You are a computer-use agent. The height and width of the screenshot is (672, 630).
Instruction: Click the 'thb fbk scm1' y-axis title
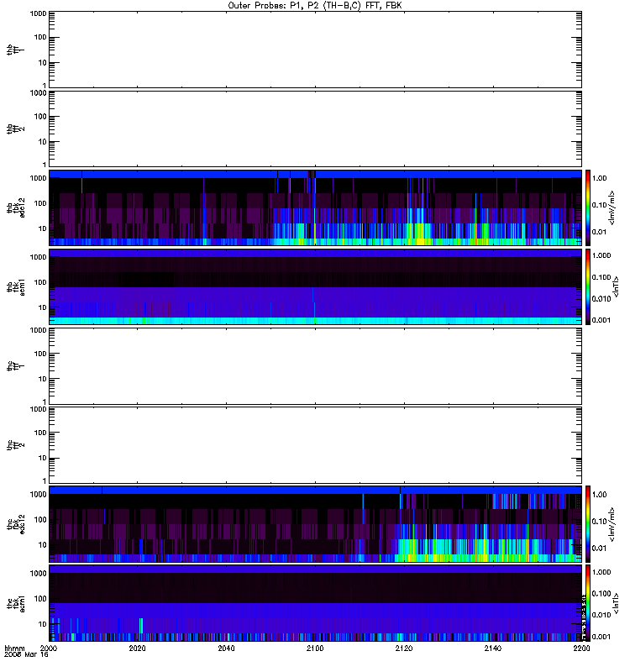tap(15, 286)
